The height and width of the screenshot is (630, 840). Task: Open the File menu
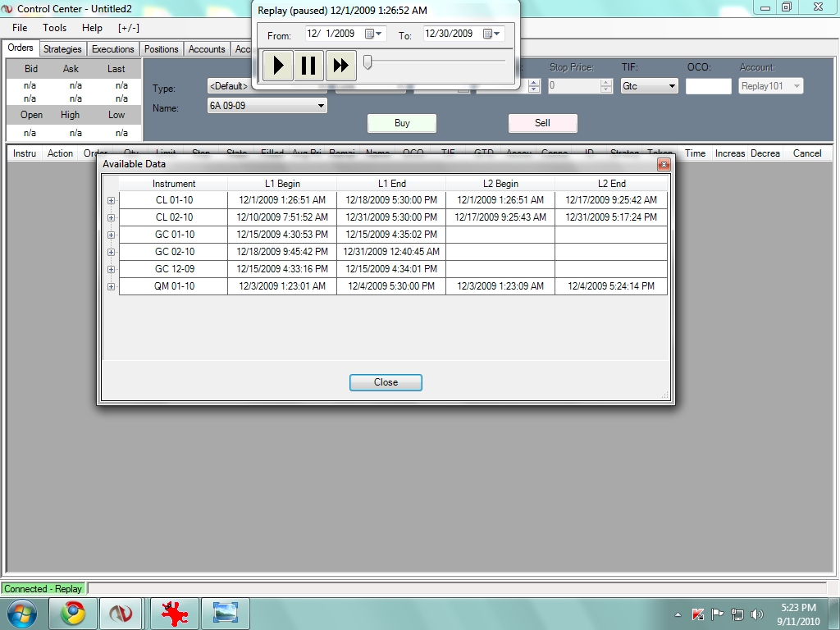20,28
